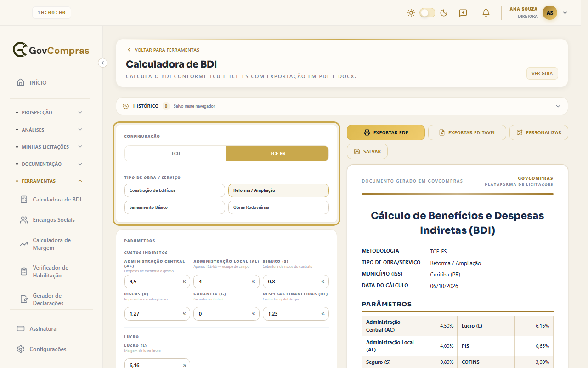Image resolution: width=588 pixels, height=368 pixels.
Task: Open notifications bell
Action: (486, 13)
